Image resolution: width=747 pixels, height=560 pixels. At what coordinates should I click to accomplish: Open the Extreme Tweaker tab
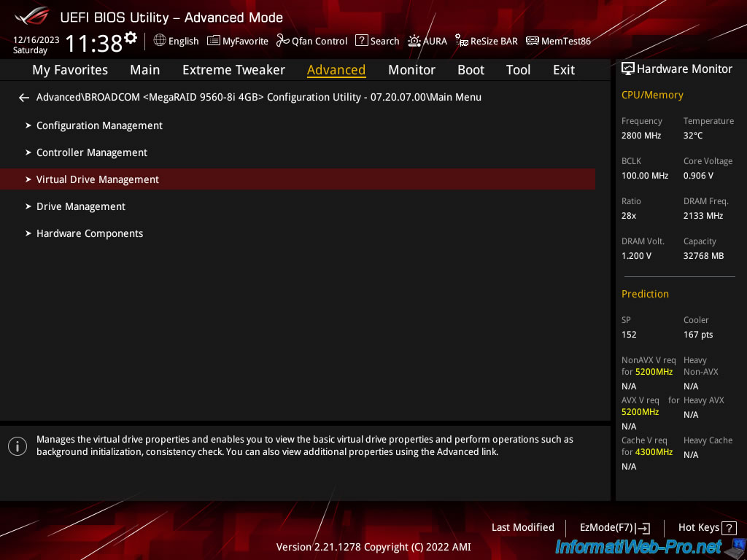(x=233, y=70)
